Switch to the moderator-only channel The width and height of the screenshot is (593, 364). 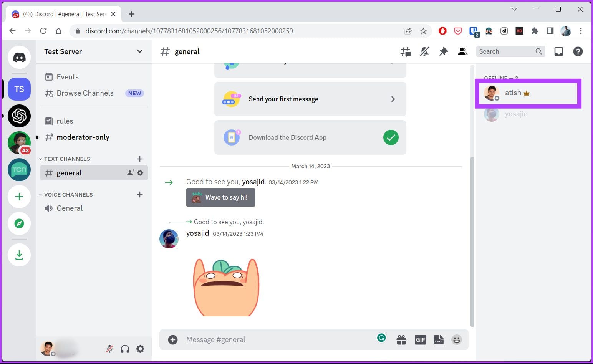pos(83,137)
